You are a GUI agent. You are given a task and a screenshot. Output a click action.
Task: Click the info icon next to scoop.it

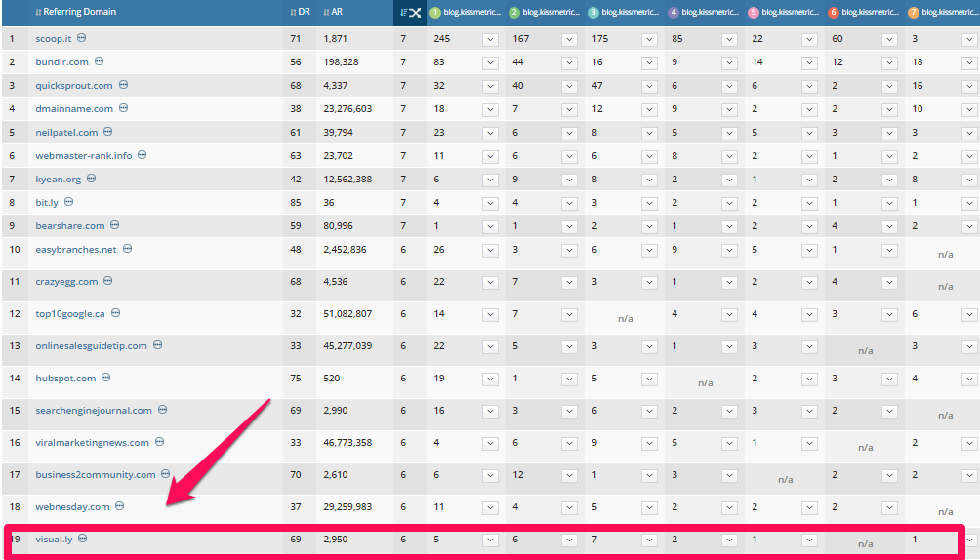pyautogui.click(x=82, y=37)
